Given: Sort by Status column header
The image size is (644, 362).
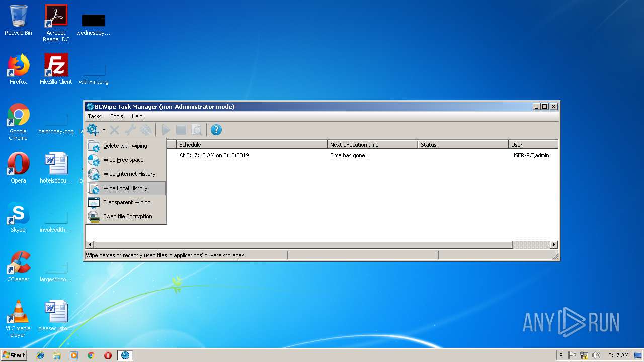Looking at the screenshot, I should click(463, 145).
